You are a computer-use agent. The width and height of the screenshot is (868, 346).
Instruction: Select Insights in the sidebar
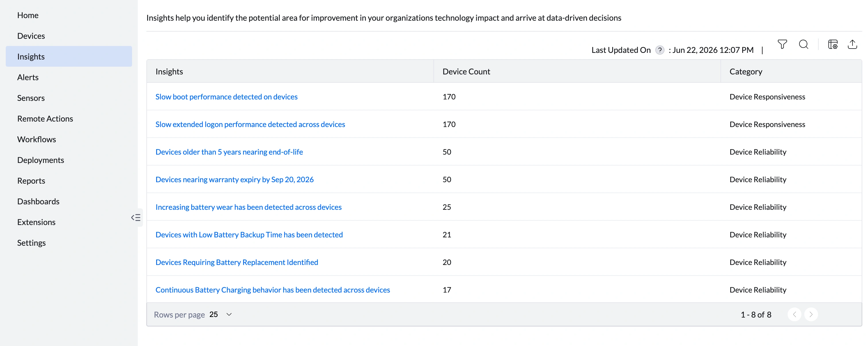[69, 56]
